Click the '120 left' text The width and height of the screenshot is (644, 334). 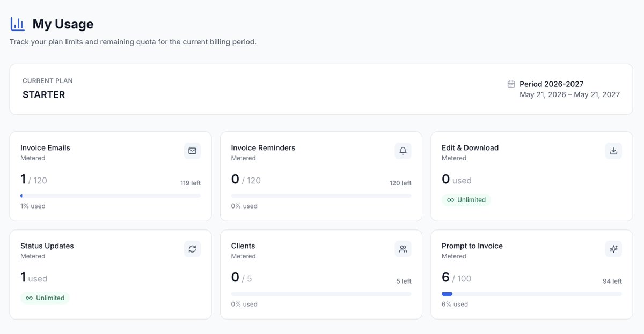[x=400, y=183]
